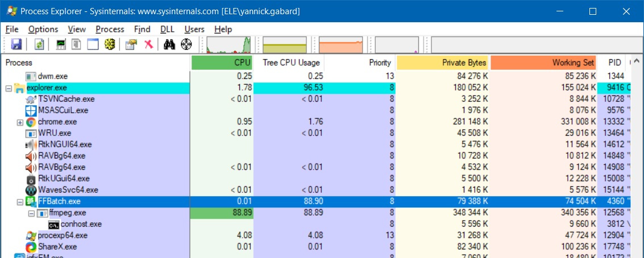Click the I/O mini graph with purple mark
644x258 pixels.
(397, 45)
